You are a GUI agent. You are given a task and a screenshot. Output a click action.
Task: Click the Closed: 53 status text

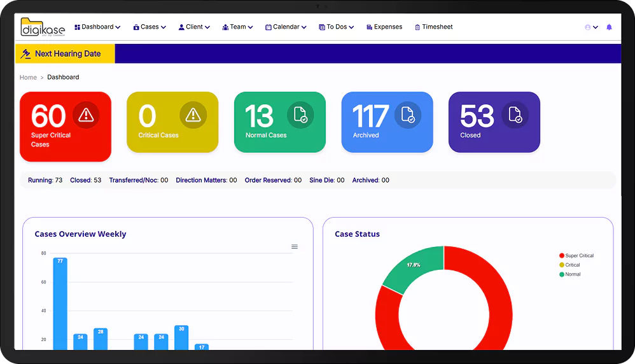85,180
